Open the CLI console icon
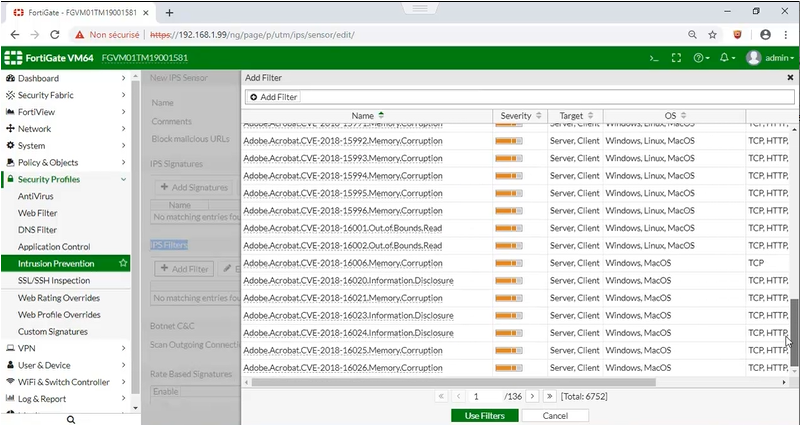Image resolution: width=801 pixels, height=426 pixels. 654,58
